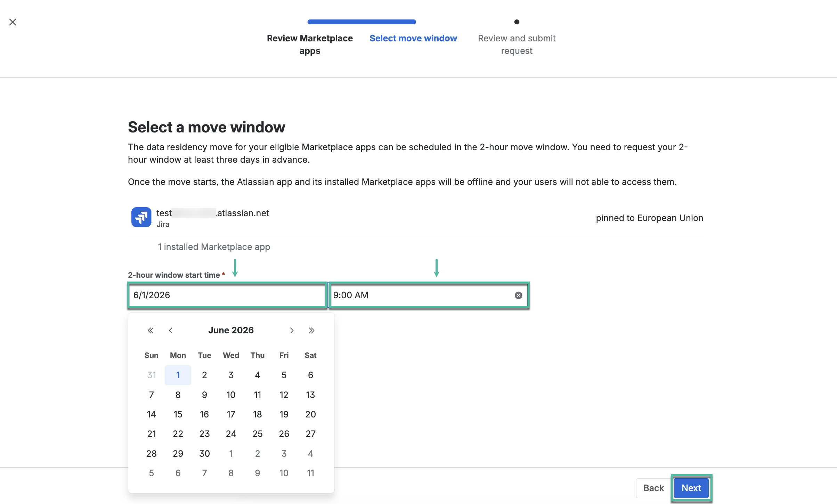
Task: Advance calendar to next month
Action: click(292, 330)
